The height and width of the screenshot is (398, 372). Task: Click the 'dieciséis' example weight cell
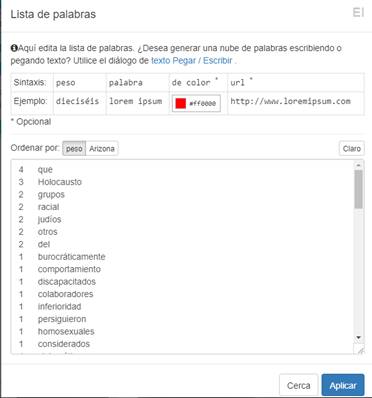coord(77,101)
